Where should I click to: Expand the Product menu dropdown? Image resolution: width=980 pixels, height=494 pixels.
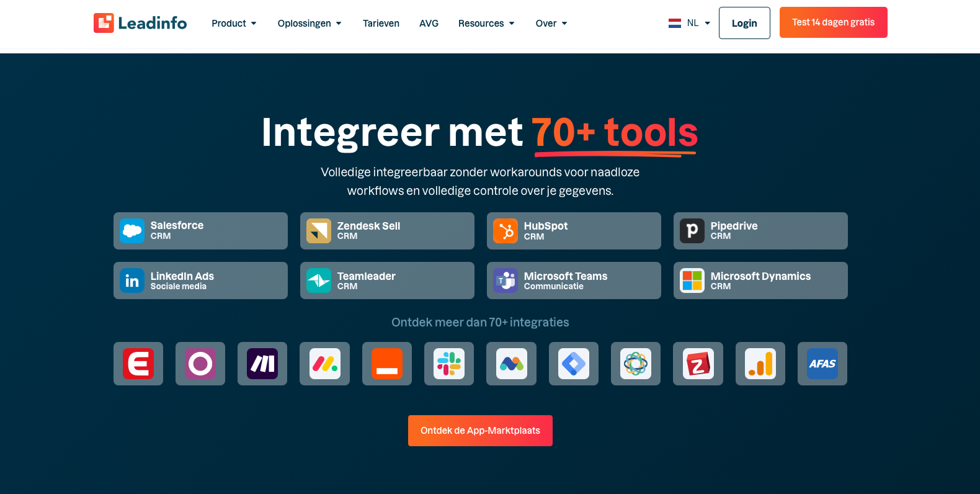click(234, 24)
